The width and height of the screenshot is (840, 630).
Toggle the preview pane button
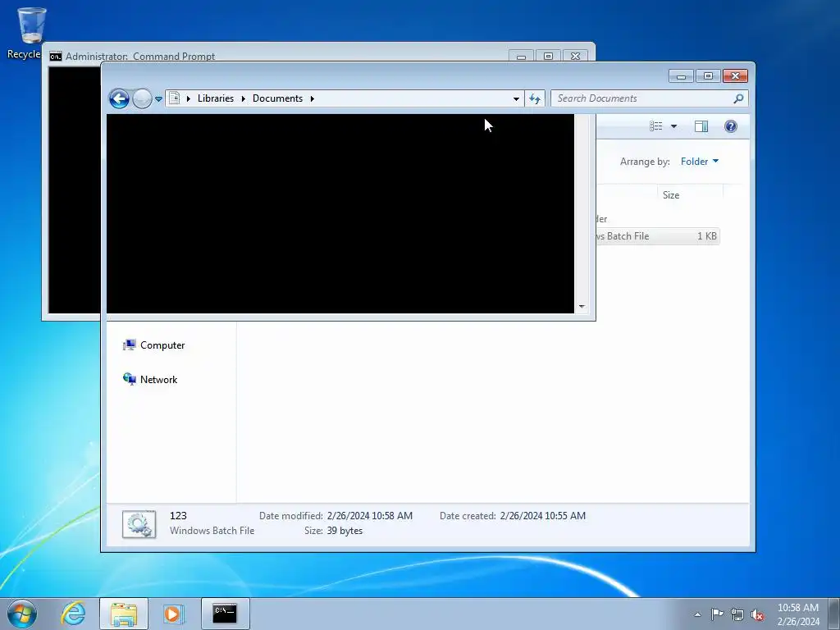[701, 126]
